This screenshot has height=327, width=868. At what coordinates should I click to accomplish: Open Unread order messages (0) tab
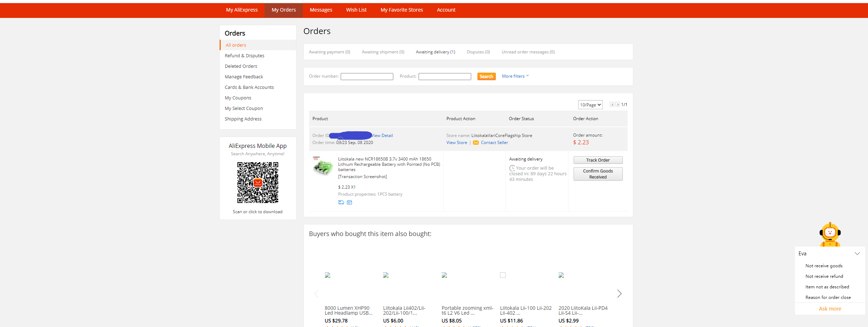click(x=528, y=52)
